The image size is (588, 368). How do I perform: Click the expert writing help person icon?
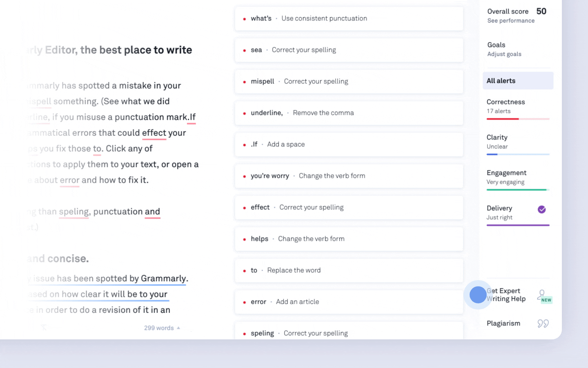click(x=542, y=294)
